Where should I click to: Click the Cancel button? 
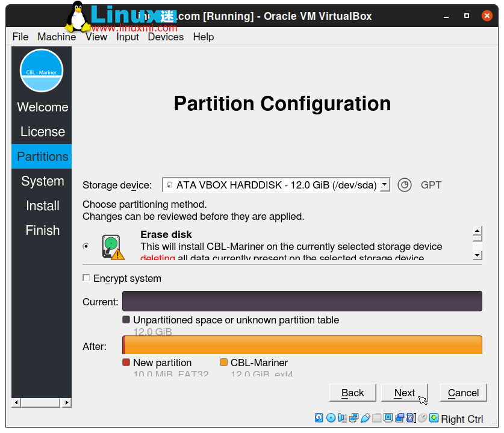463,393
